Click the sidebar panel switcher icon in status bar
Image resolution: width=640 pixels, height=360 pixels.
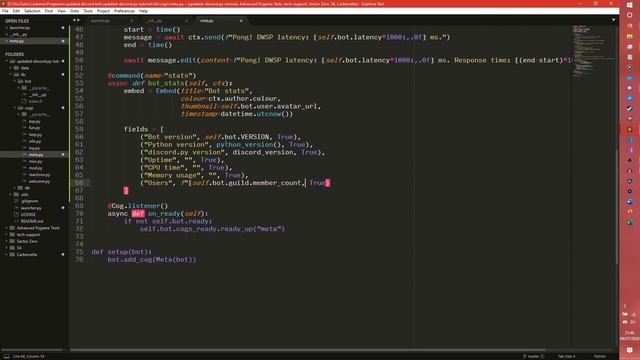[x=7, y=356]
